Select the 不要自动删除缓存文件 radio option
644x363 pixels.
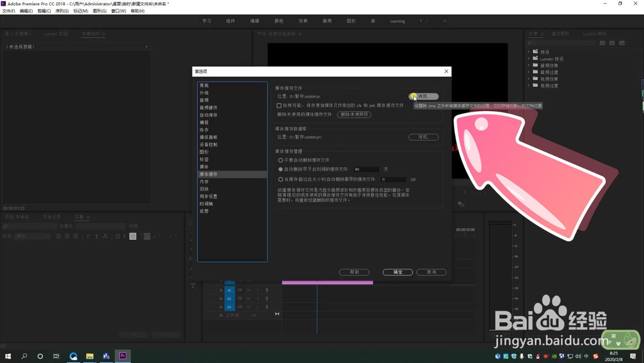[281, 160]
